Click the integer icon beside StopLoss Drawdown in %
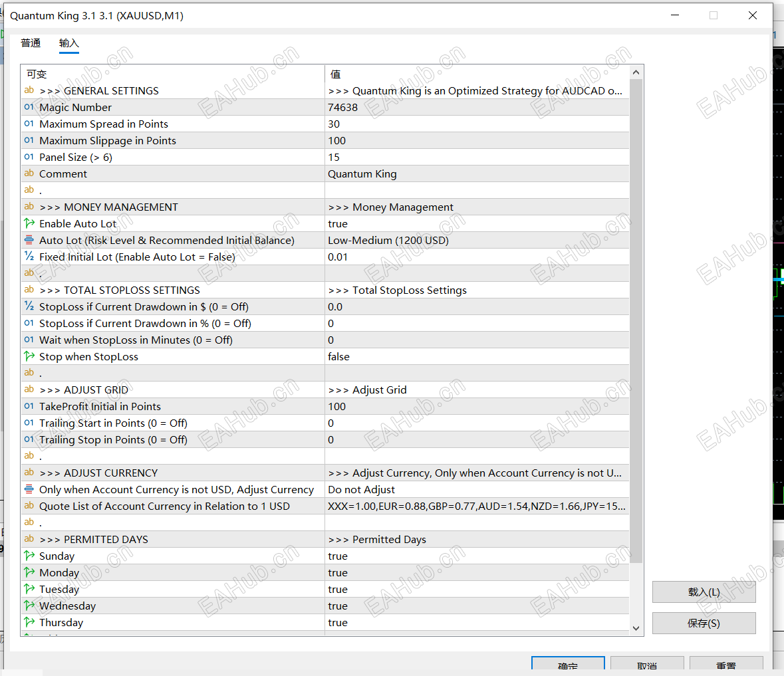 [x=29, y=323]
